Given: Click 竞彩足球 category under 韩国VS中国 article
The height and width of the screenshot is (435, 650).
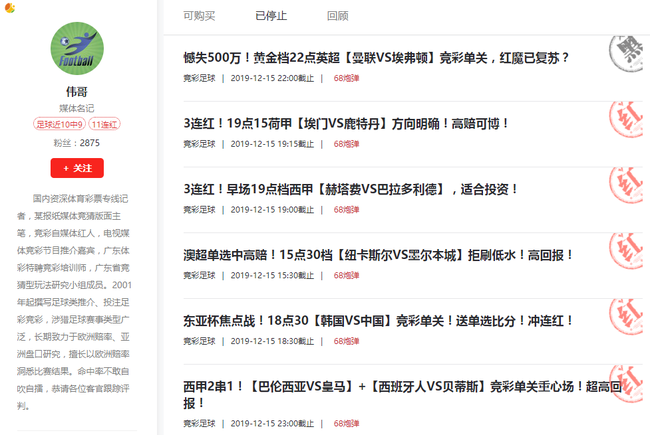Looking at the screenshot, I should tap(199, 341).
